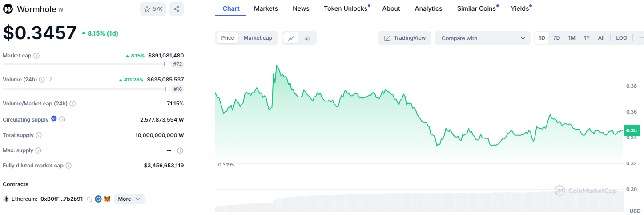
Task: Go to the Markets tab
Action: [266, 8]
